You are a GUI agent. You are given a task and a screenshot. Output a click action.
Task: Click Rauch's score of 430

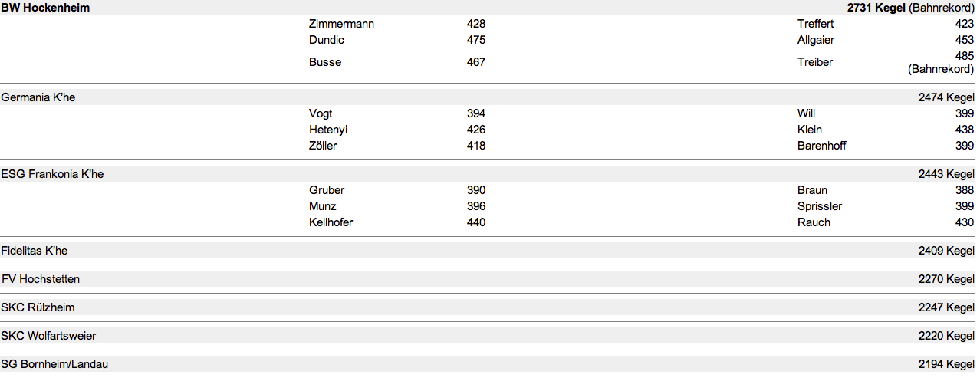point(965,222)
